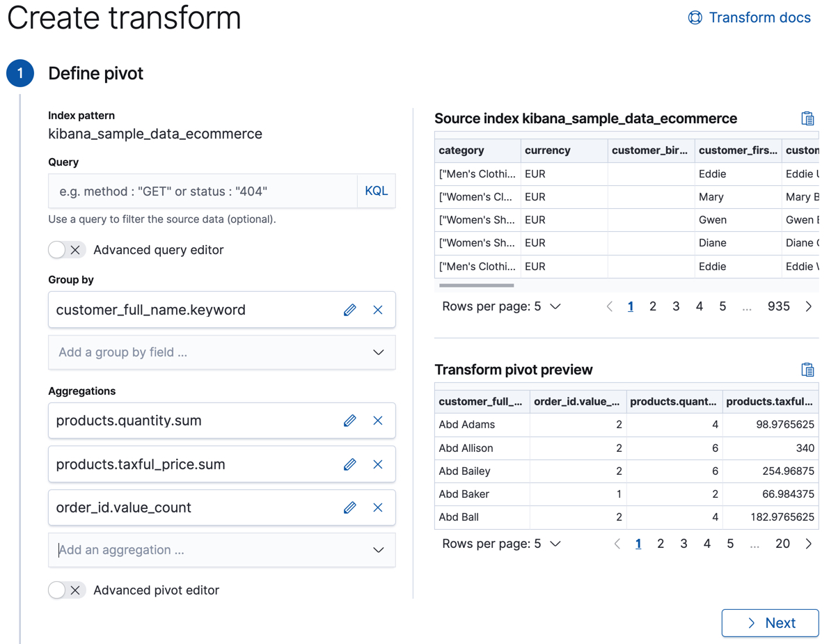Click the KQL query language selector
829x644 pixels.
376,190
